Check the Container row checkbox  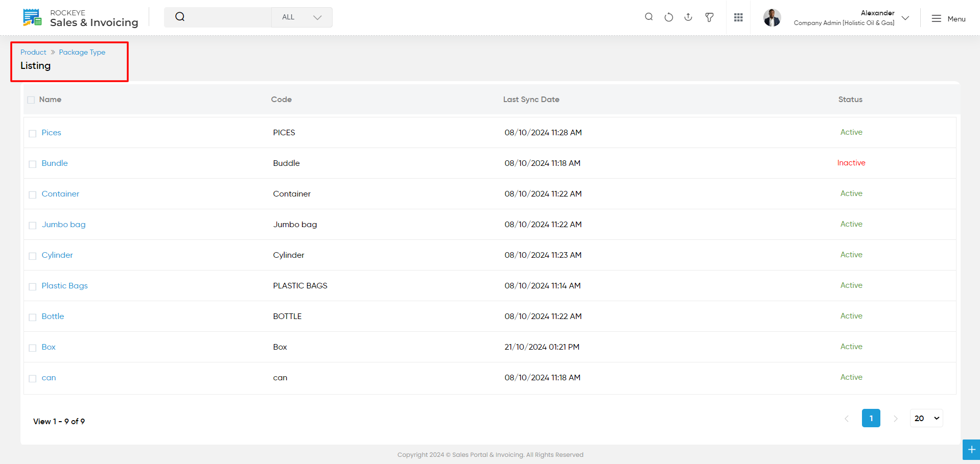tap(33, 194)
